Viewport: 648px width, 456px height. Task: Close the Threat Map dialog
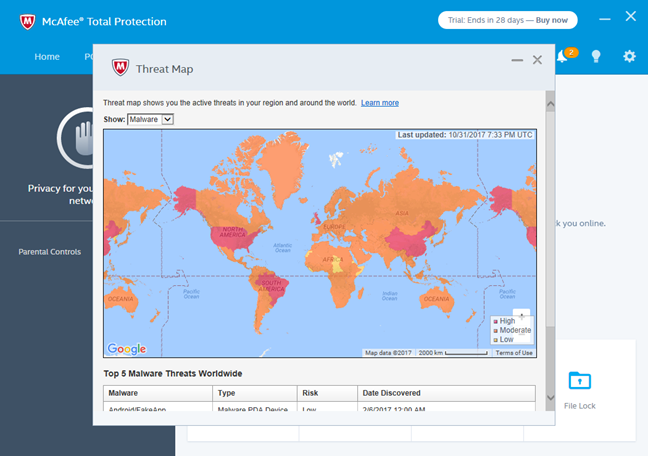pos(537,60)
